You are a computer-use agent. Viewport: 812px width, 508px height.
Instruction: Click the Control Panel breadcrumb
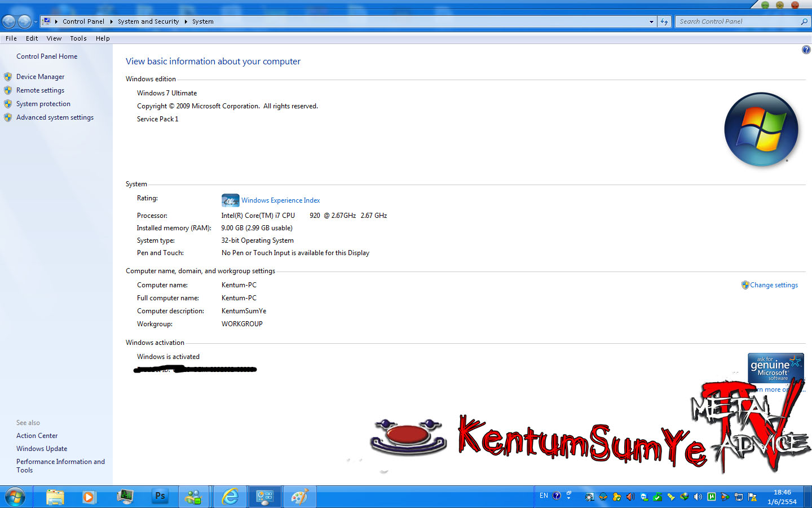[83, 21]
